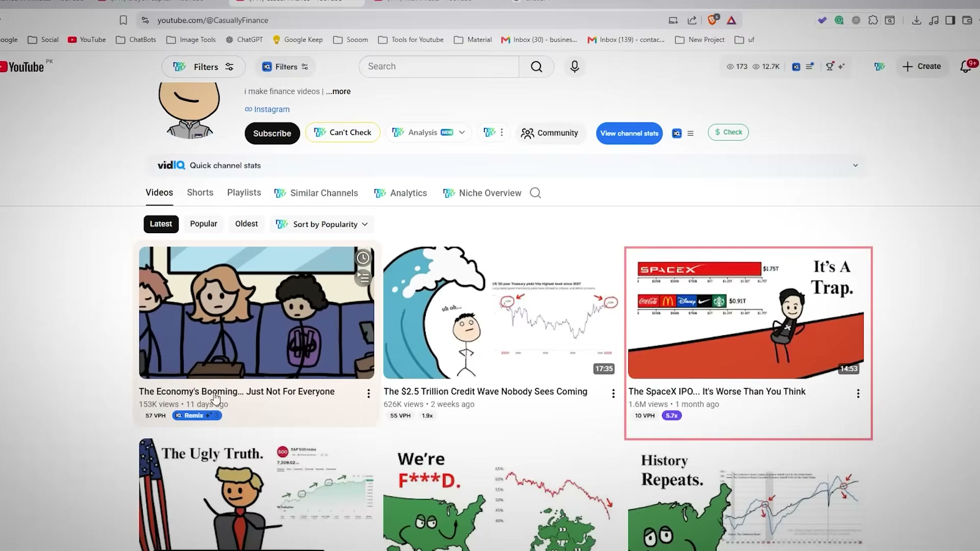Viewport: 980px width, 551px height.
Task: Open the three-line menu beside View channel stats
Action: (691, 134)
